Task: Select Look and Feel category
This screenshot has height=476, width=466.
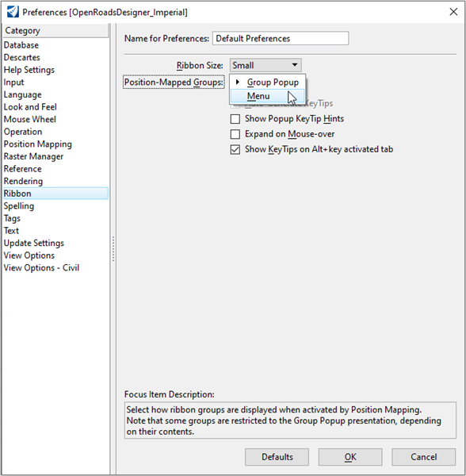Action: 55,107
